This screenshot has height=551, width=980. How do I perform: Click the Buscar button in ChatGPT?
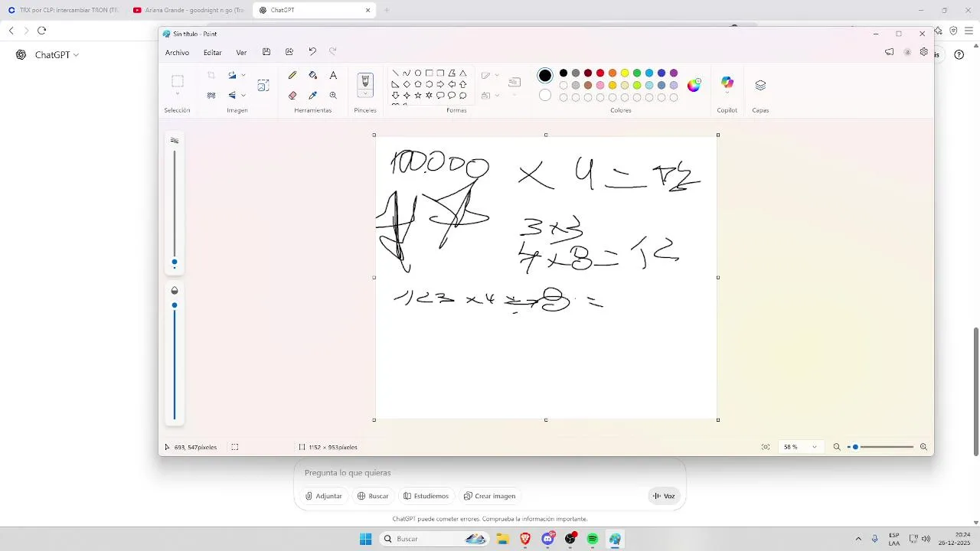tap(373, 496)
